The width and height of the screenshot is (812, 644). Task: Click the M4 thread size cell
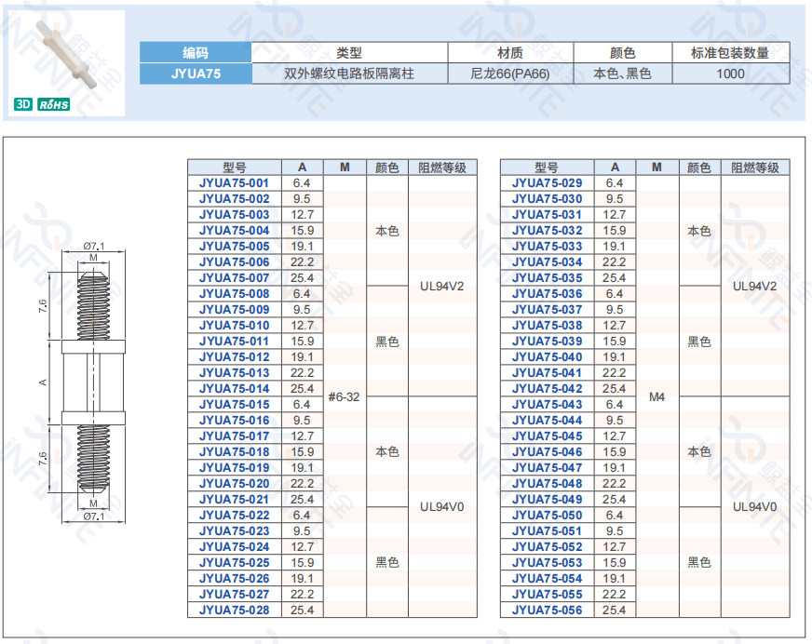coord(656,396)
